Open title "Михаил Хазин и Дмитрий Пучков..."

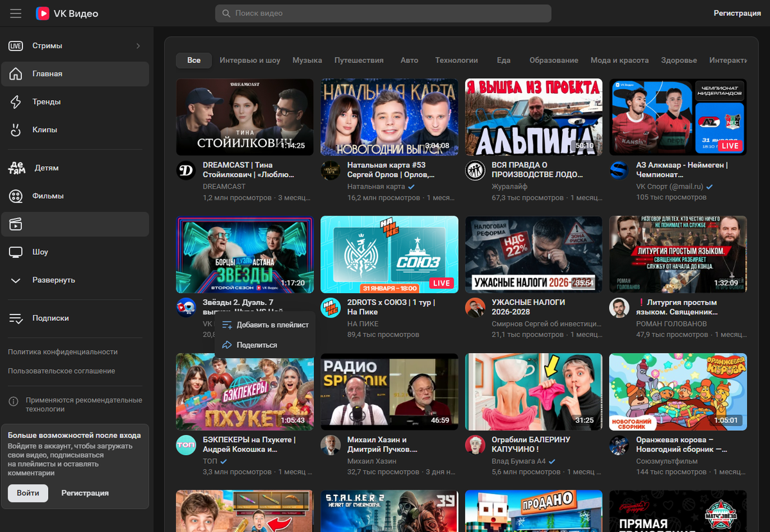click(384, 445)
